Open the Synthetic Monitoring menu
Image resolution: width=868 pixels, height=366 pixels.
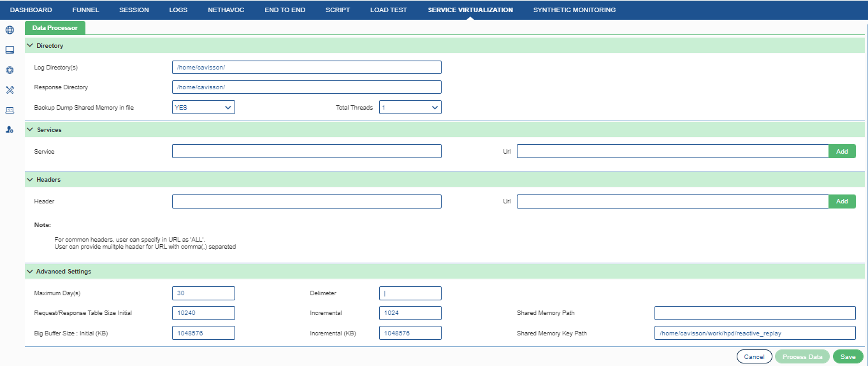[x=575, y=10]
